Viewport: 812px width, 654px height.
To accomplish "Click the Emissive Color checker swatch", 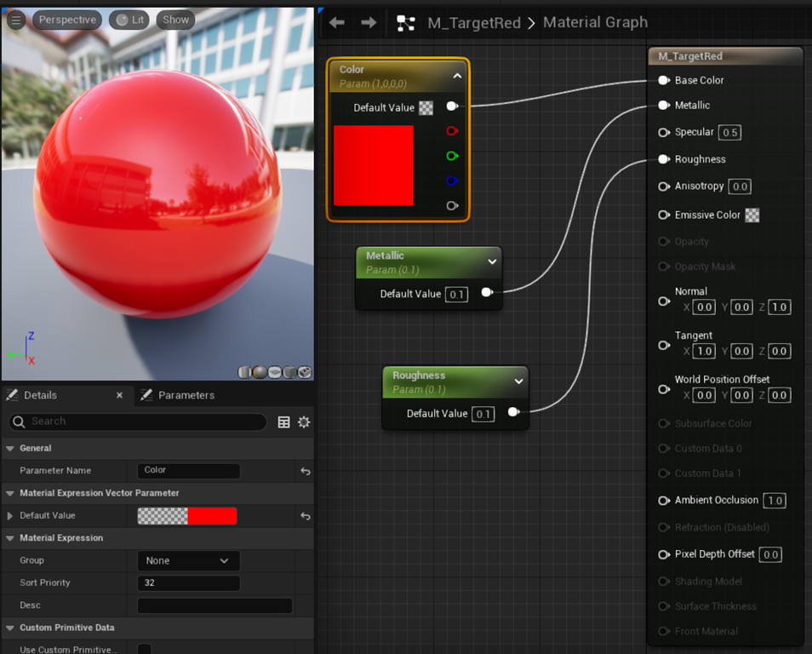I will [x=752, y=215].
